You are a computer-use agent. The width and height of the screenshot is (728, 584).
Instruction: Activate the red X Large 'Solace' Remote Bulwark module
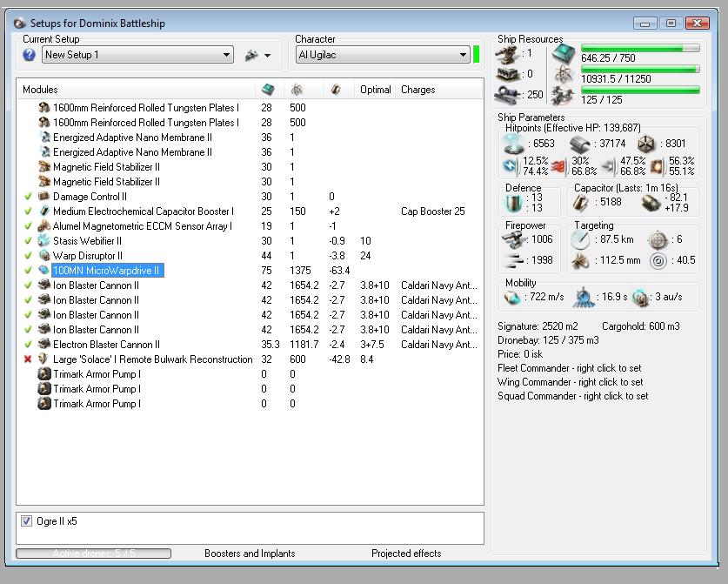(x=28, y=359)
